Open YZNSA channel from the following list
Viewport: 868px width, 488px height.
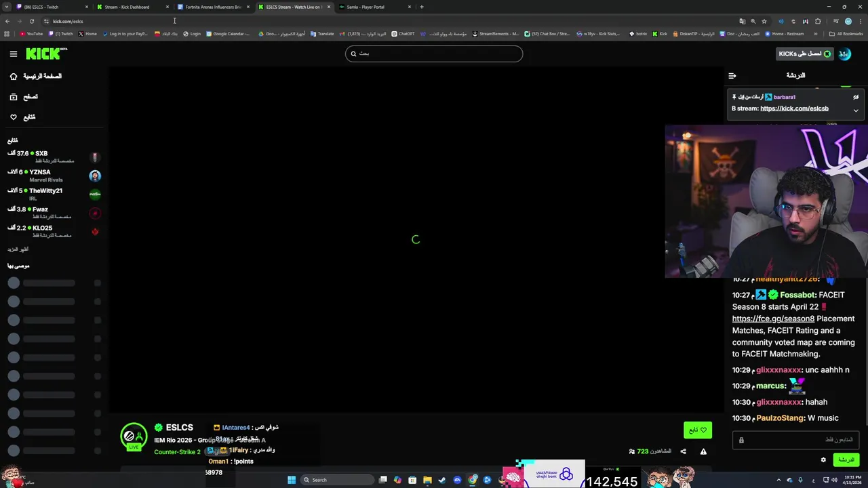click(x=54, y=176)
